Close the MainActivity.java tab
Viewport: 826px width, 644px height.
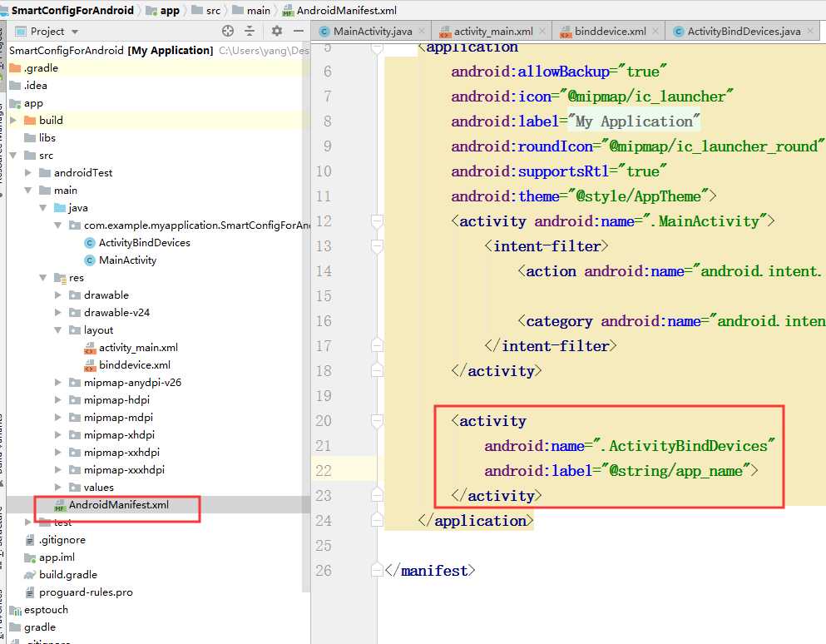(422, 31)
